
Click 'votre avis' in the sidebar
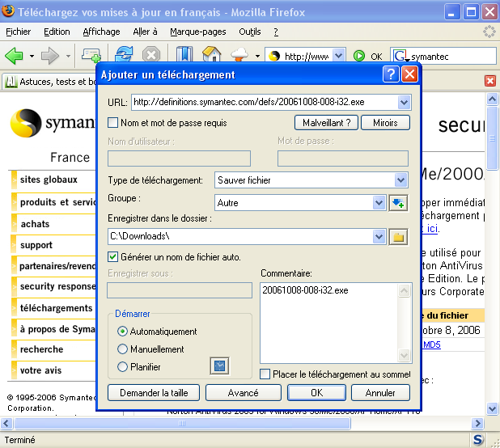pos(40,370)
